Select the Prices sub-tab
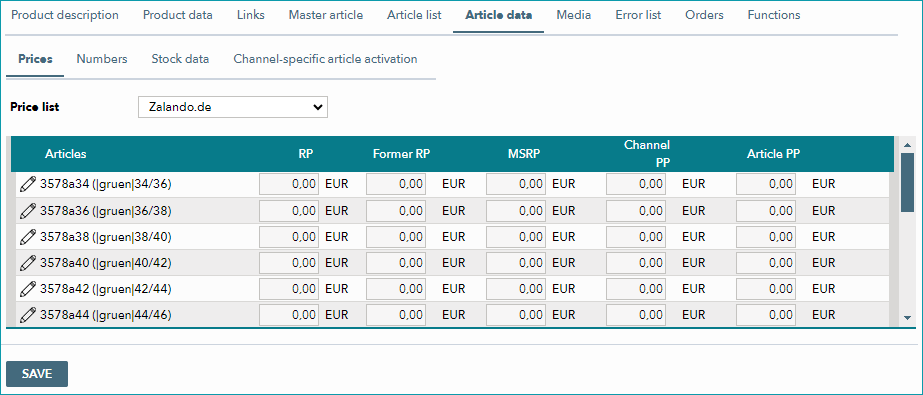Image resolution: width=923 pixels, height=395 pixels. (35, 59)
